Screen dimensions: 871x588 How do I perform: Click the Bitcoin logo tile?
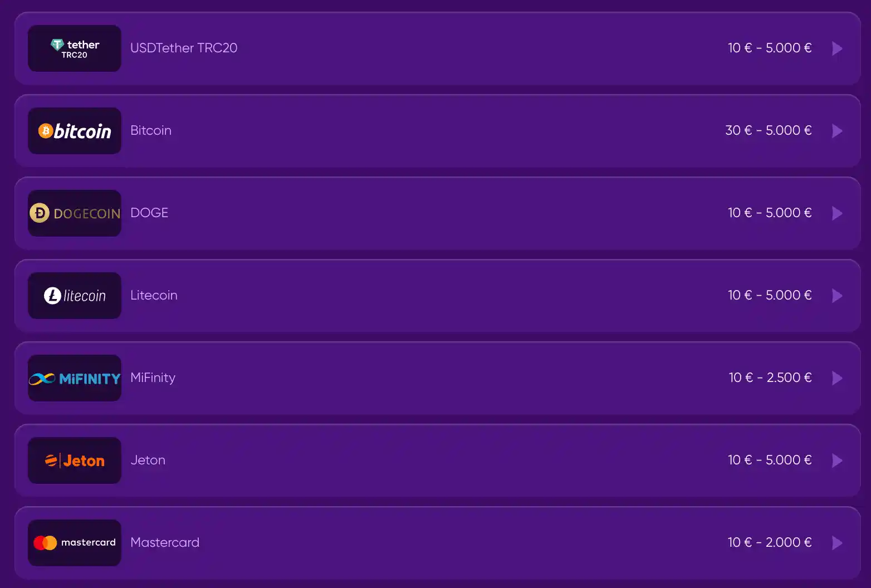(x=75, y=131)
